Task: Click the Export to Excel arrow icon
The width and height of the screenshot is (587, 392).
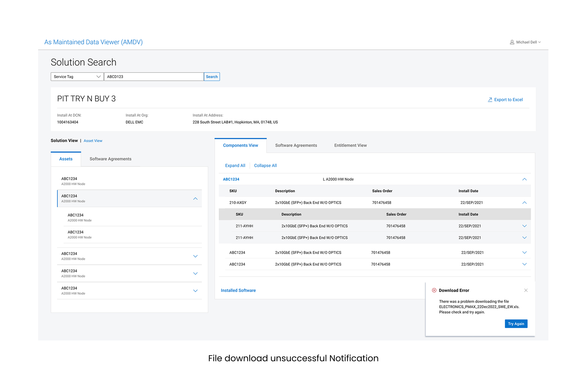Action: click(x=490, y=99)
